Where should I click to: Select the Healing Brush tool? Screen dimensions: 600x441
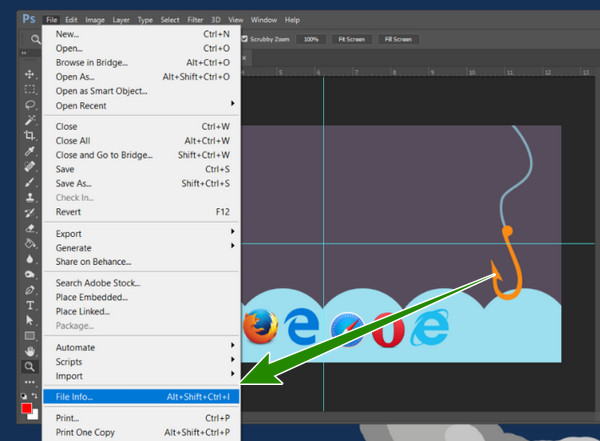click(30, 166)
